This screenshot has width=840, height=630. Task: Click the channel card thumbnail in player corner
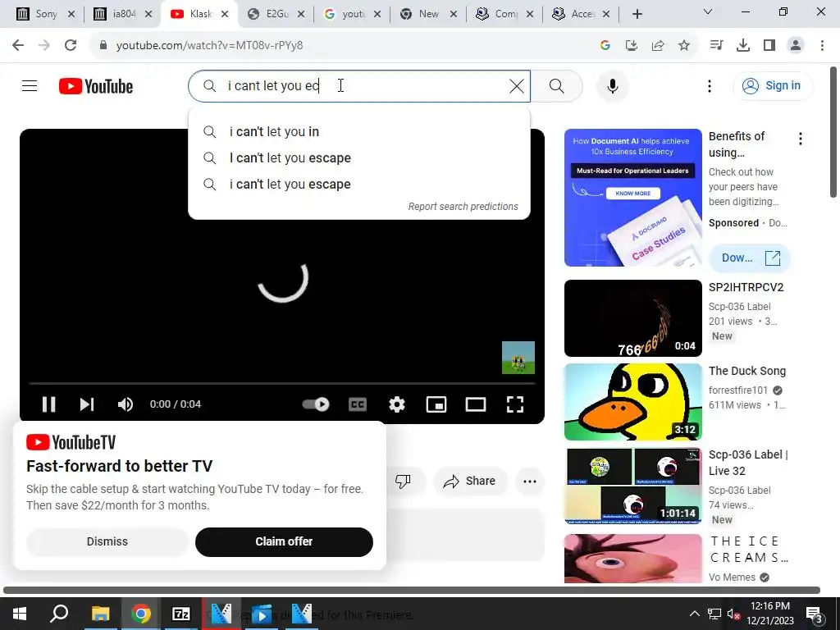tap(518, 358)
